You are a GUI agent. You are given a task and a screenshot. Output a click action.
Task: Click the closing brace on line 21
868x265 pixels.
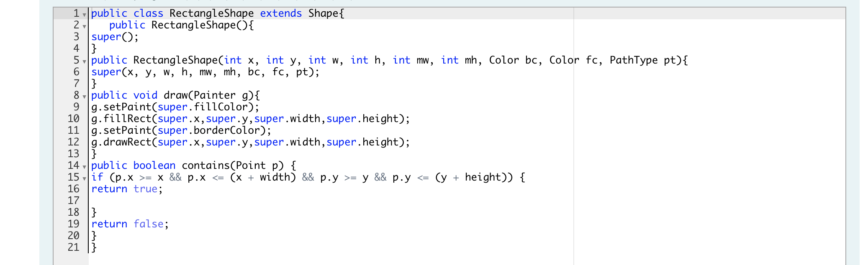pyautogui.click(x=94, y=247)
